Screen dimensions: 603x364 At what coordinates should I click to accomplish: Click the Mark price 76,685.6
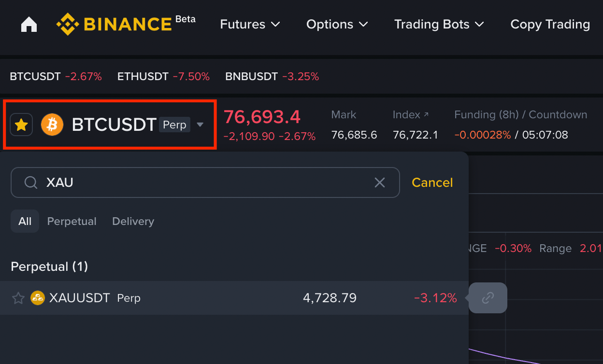[354, 135]
